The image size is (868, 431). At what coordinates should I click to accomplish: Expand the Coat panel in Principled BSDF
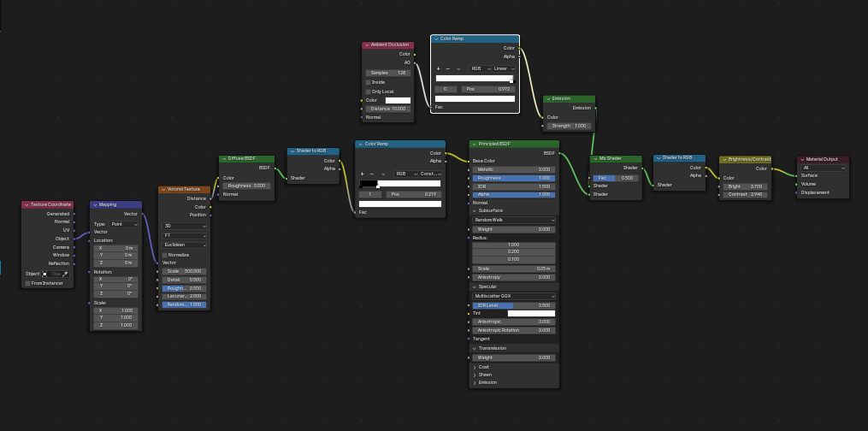point(475,367)
